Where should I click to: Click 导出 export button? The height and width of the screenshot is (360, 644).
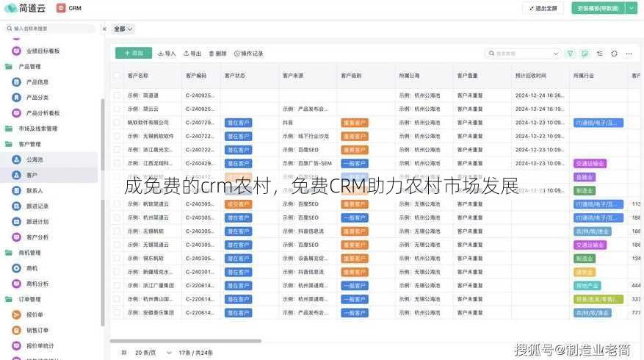tap(192, 54)
